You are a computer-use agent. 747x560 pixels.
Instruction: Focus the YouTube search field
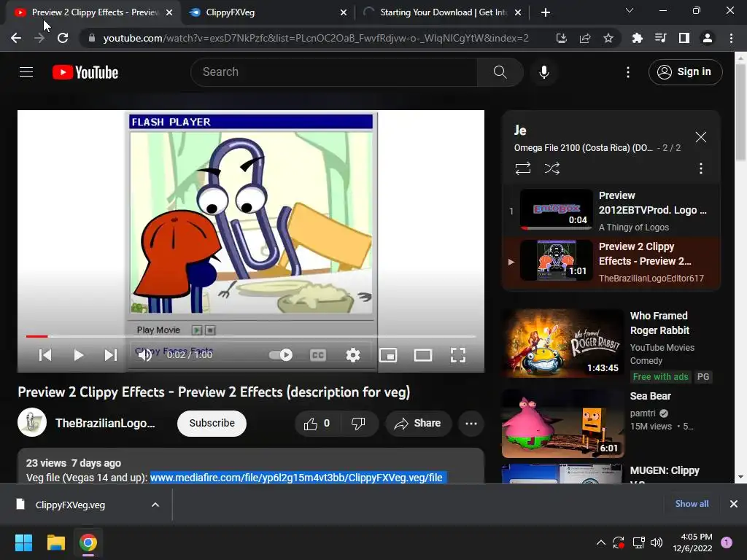click(334, 72)
